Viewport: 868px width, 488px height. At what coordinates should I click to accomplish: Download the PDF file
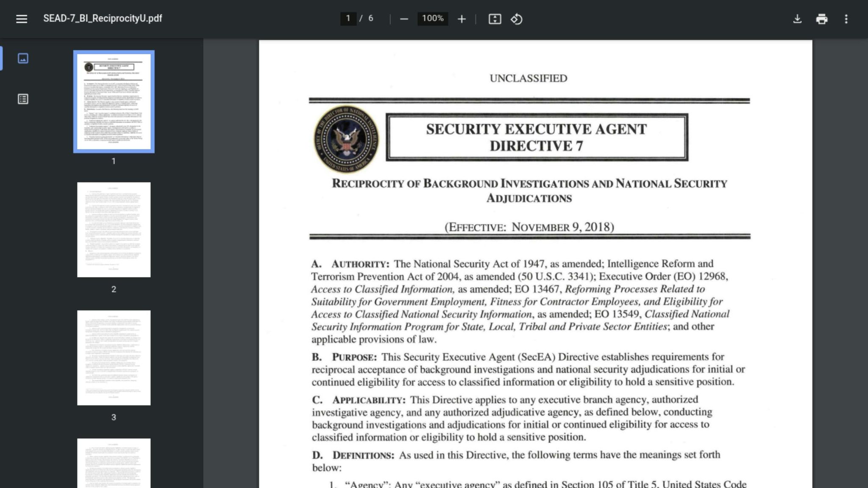[797, 19]
